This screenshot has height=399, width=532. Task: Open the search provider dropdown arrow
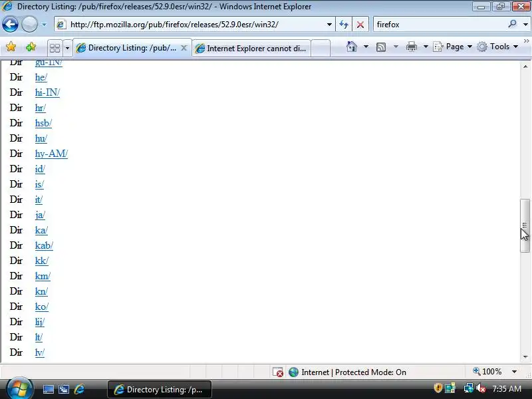[x=525, y=25]
